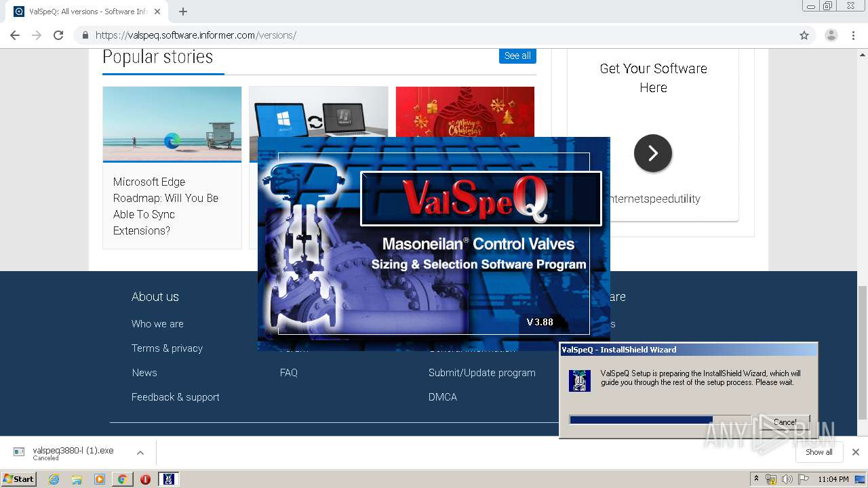
Task: Open the network tray icon
Action: 771,479
